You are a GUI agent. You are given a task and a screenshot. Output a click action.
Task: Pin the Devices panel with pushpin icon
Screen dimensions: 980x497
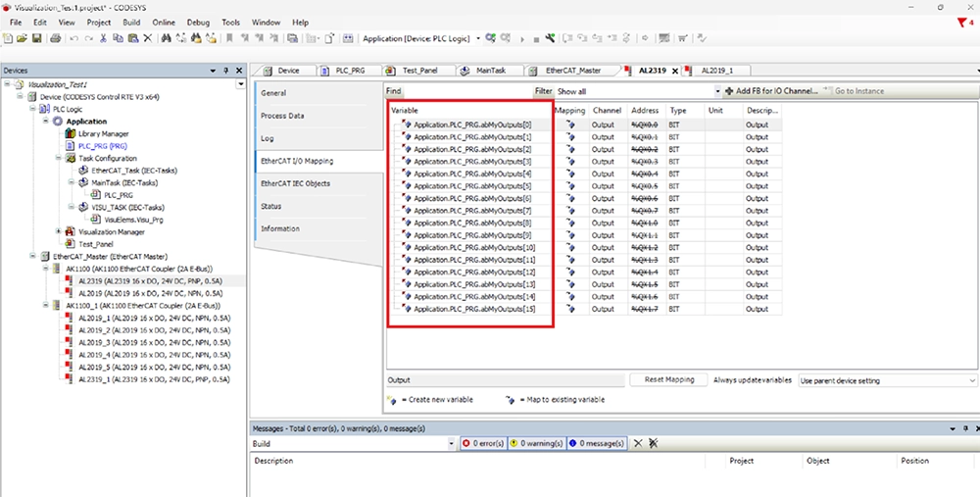[x=225, y=71]
